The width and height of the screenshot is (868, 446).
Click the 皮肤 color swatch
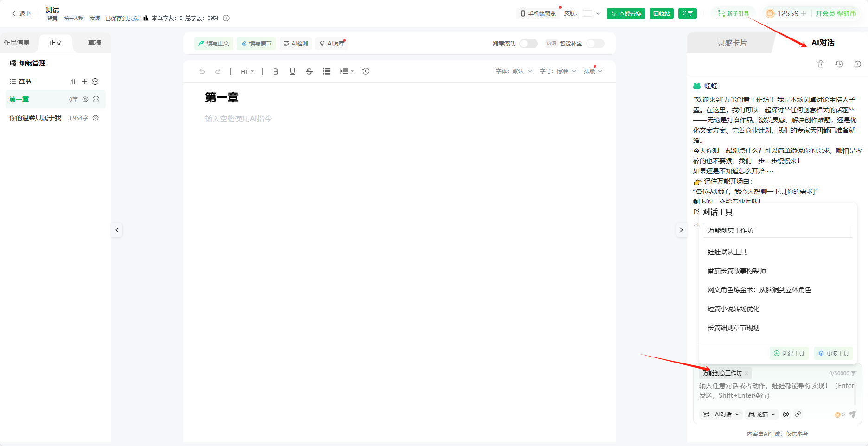[x=587, y=13]
